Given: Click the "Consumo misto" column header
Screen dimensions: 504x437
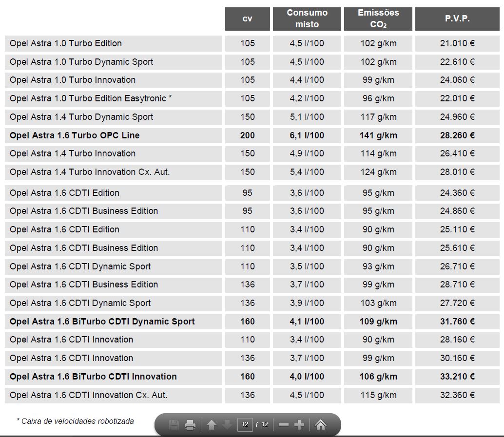Looking at the screenshot, I should [x=307, y=19].
